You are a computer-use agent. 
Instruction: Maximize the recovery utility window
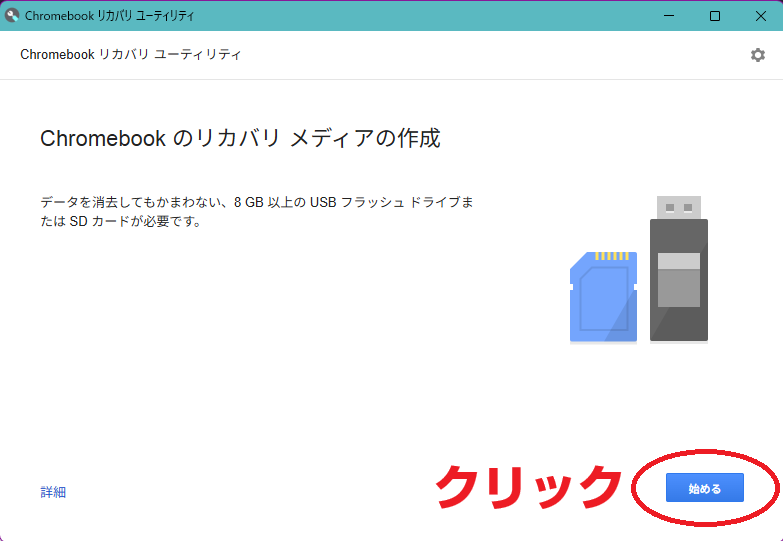tap(715, 15)
